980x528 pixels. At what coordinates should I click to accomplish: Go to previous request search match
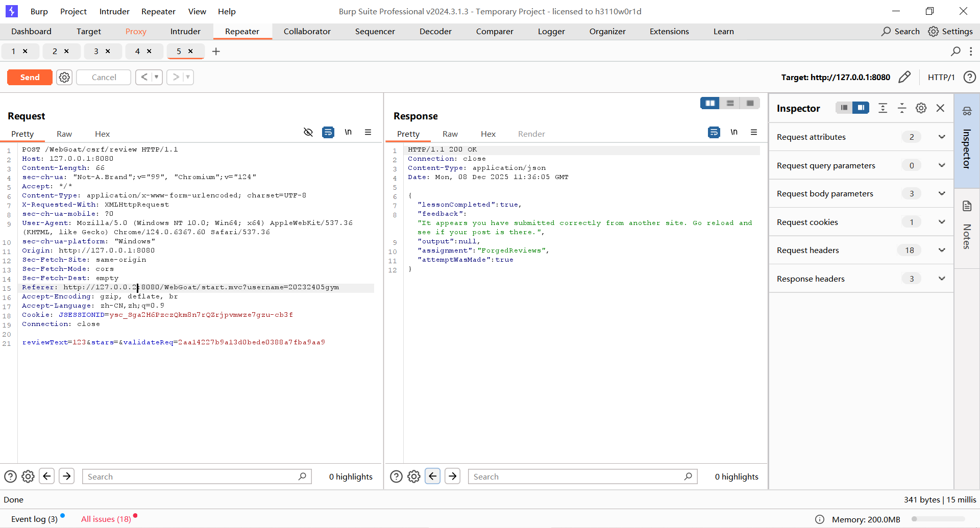click(x=47, y=476)
